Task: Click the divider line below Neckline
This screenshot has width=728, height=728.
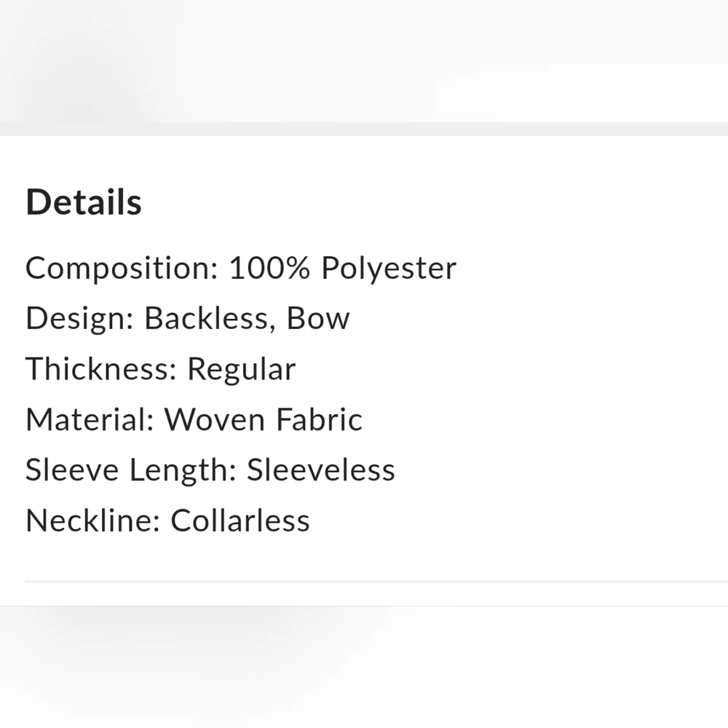Action: [x=364, y=582]
